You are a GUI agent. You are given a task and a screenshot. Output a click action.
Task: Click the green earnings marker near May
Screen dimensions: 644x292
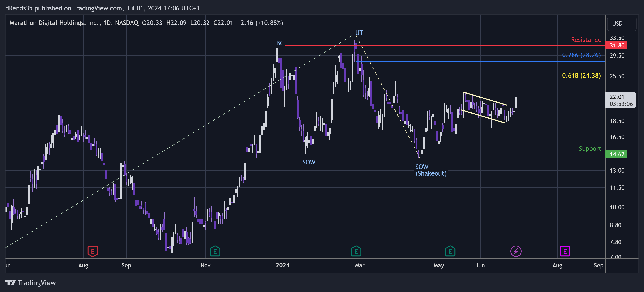tap(450, 251)
